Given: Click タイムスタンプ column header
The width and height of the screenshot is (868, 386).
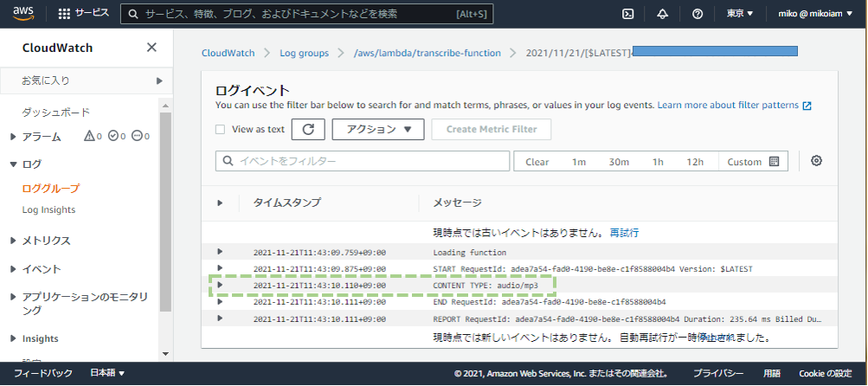Looking at the screenshot, I should coord(286,203).
